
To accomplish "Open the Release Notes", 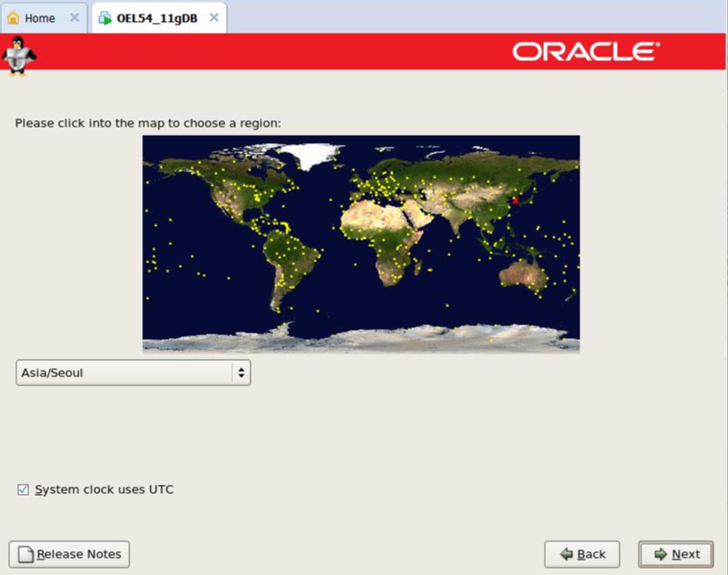I will point(69,554).
